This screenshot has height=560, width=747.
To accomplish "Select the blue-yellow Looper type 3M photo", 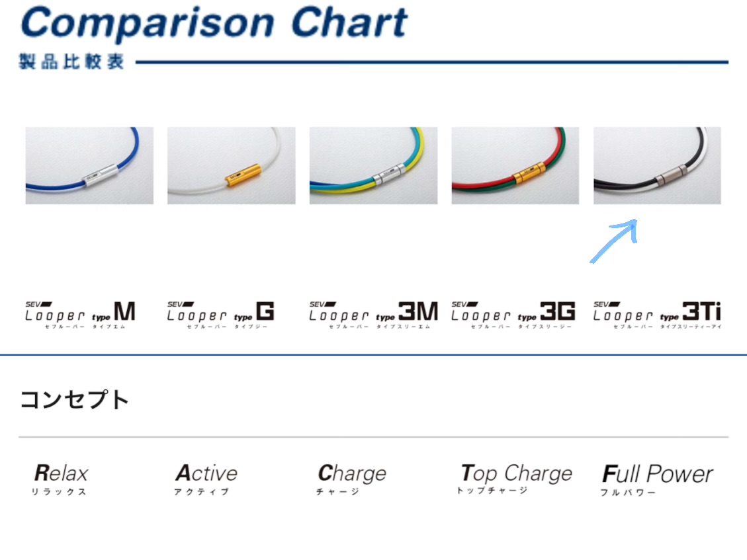I will point(373,165).
